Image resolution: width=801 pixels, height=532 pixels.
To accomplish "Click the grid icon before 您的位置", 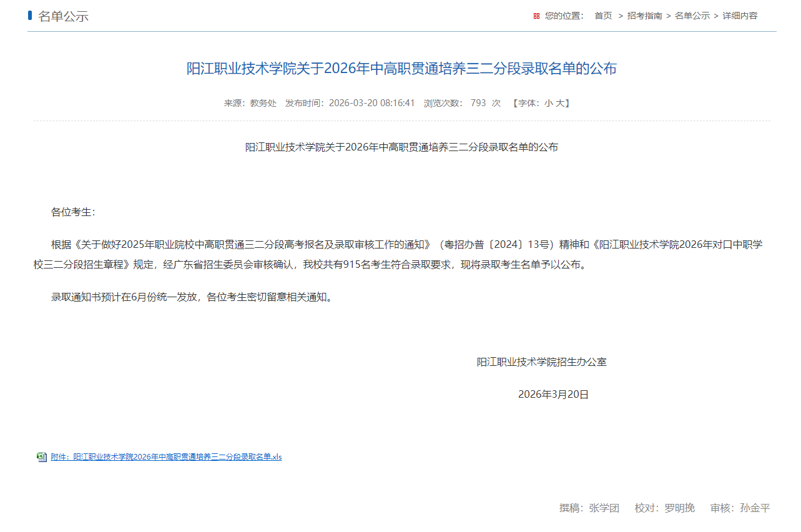I will [536, 15].
